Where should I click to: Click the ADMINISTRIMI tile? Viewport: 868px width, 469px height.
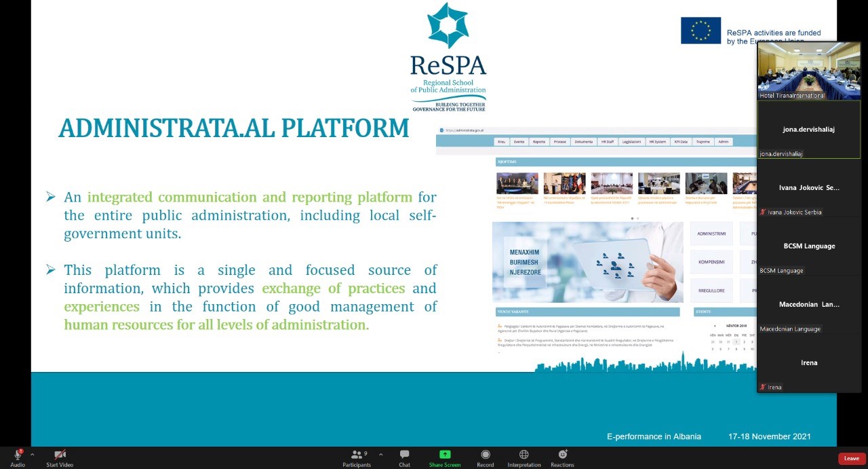coord(711,233)
